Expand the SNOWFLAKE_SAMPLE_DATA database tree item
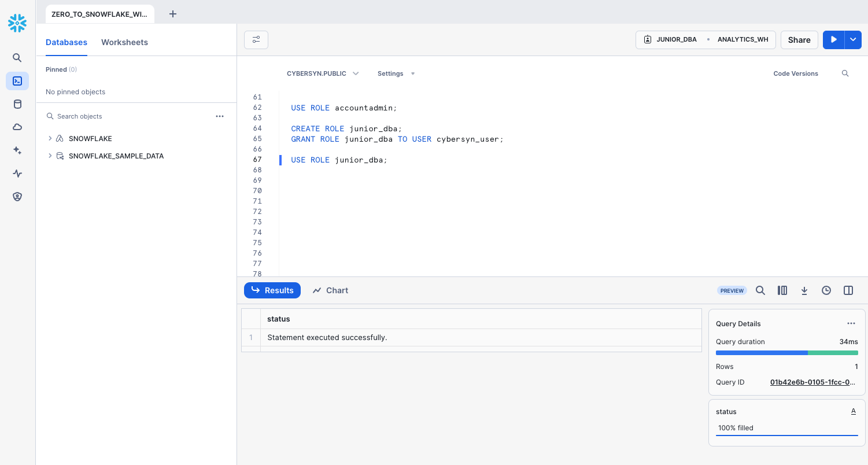The width and height of the screenshot is (868, 465). (x=50, y=156)
